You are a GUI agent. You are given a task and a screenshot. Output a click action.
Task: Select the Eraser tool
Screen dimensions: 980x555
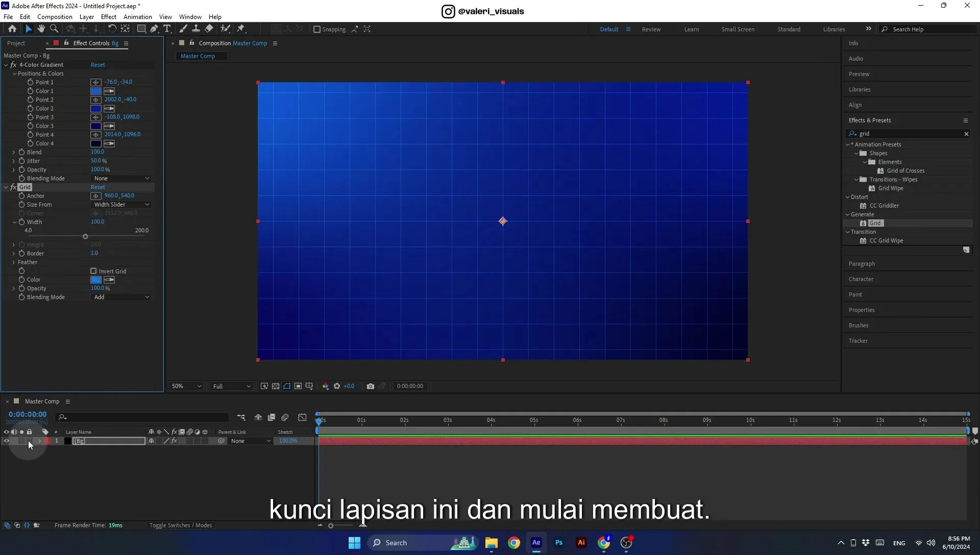(209, 29)
